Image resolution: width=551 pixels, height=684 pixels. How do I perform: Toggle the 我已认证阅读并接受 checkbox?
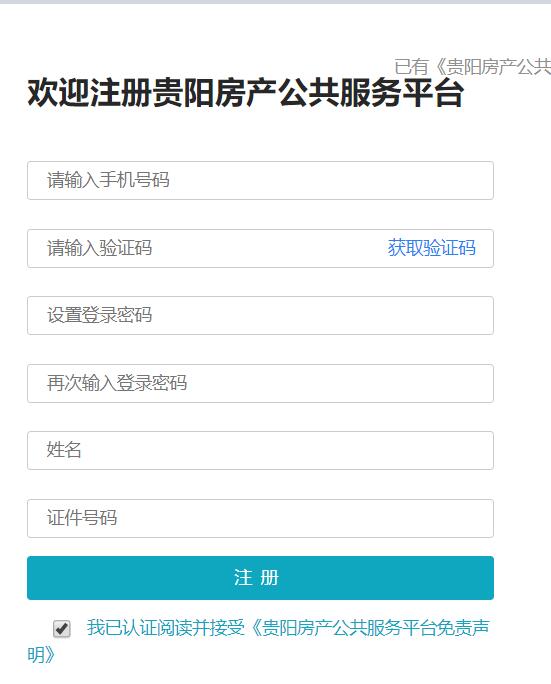[x=62, y=629]
